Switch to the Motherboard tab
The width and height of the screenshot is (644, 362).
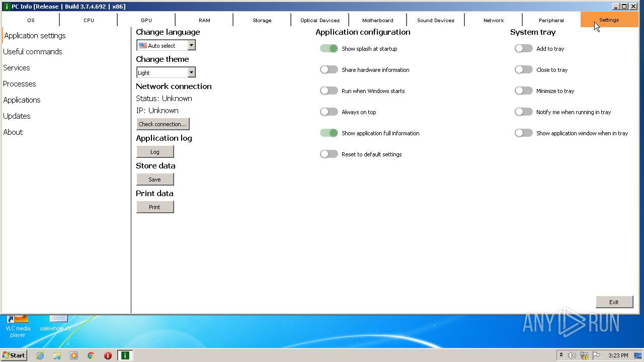point(378,20)
